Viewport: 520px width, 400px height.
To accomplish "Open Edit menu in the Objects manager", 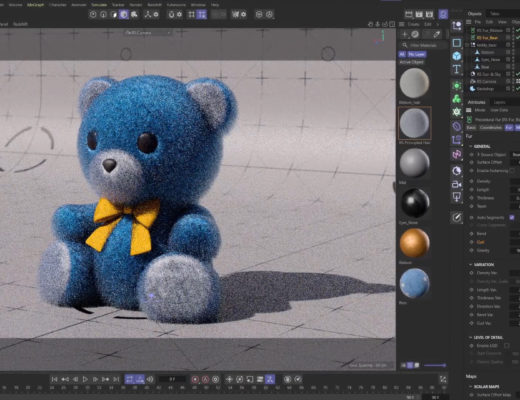I will tap(489, 22).
